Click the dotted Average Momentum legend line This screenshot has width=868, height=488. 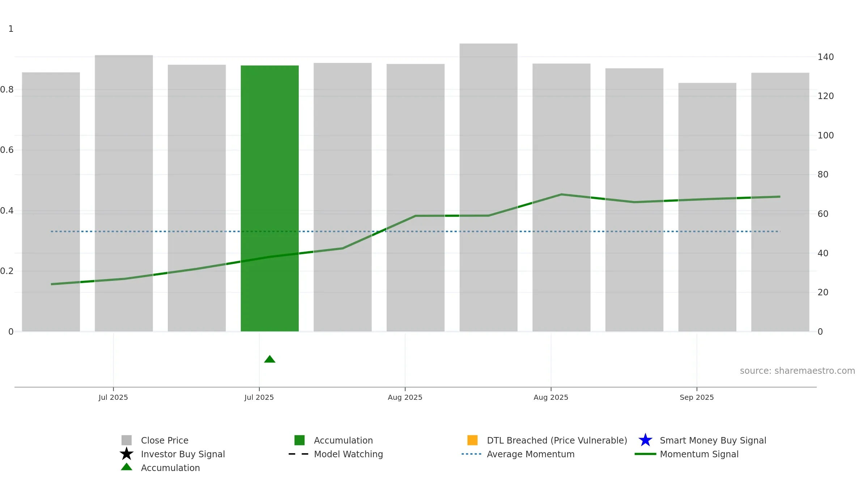tap(472, 454)
